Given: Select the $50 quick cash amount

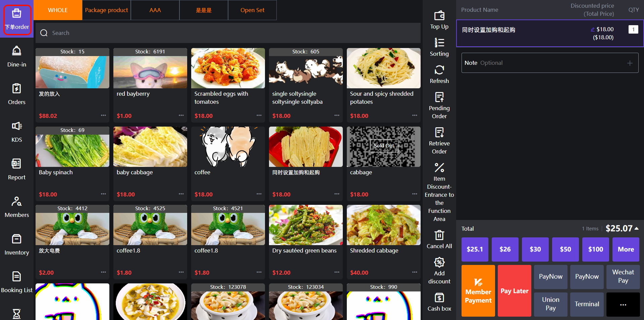Looking at the screenshot, I should tap(565, 249).
